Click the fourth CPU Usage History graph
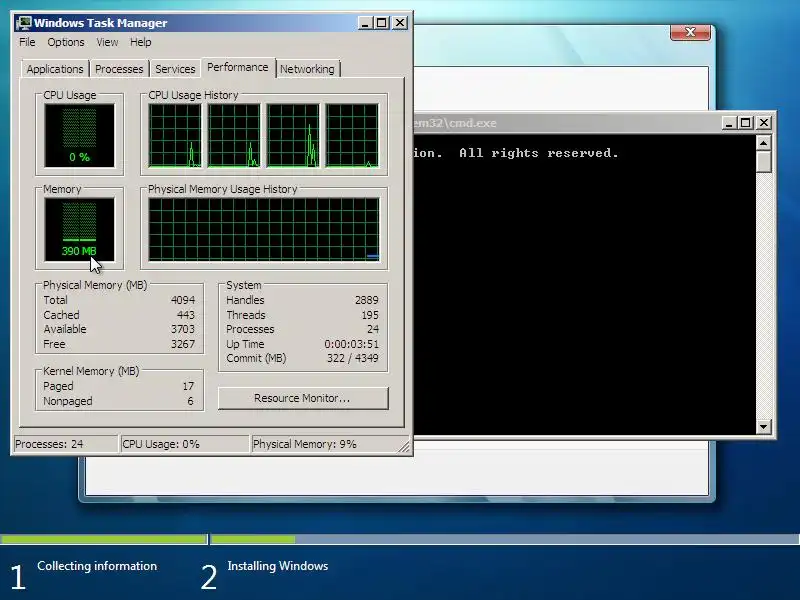 coord(352,135)
